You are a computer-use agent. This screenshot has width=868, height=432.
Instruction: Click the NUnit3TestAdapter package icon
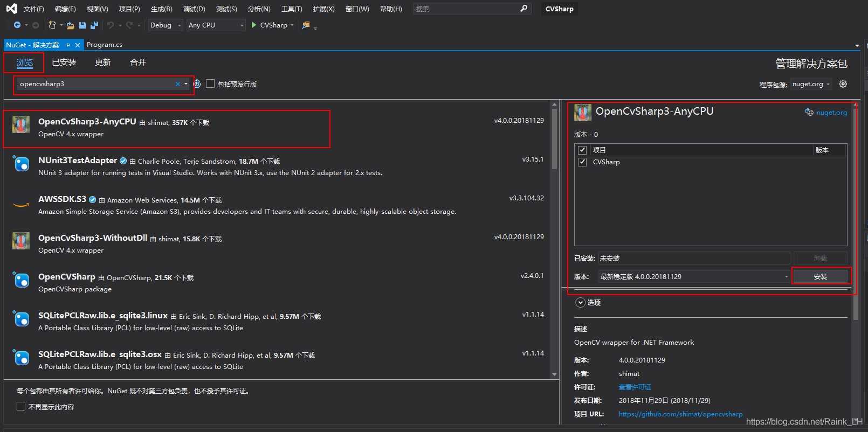21,163
